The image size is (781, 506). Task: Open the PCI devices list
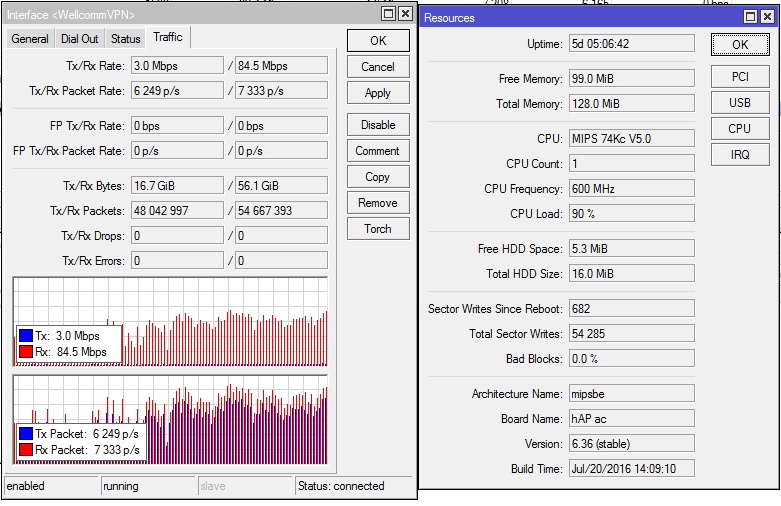click(740, 77)
